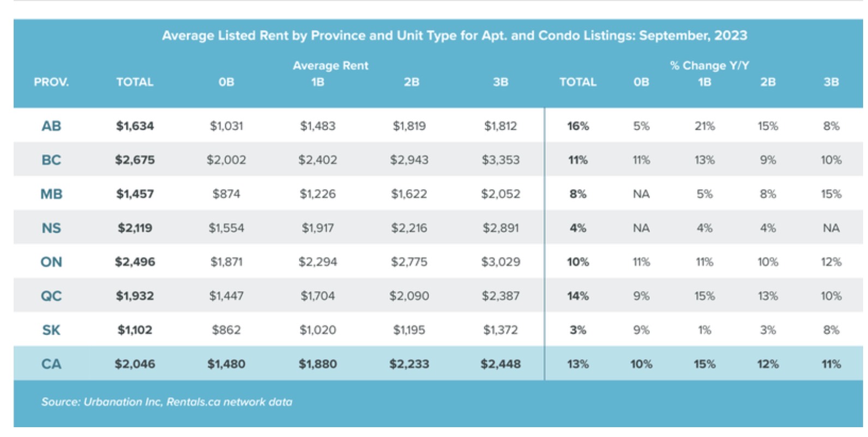Click the 2B header under % Change Y/Y
The width and height of the screenshot is (868, 437).
tap(768, 82)
